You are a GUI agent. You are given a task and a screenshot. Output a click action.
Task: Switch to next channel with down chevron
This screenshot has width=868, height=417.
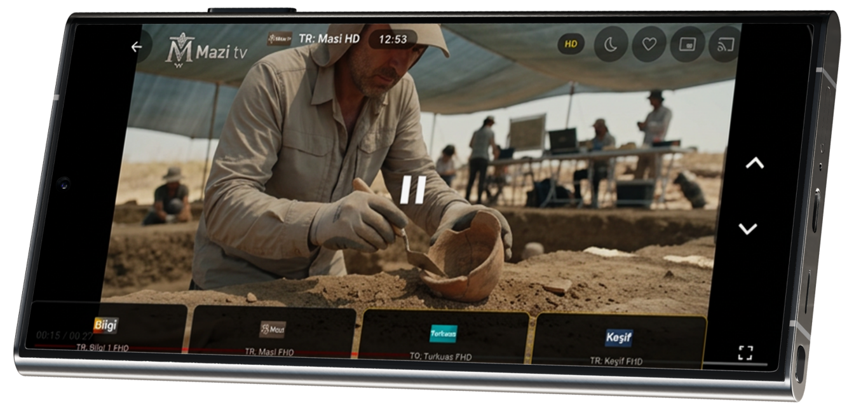(x=749, y=228)
